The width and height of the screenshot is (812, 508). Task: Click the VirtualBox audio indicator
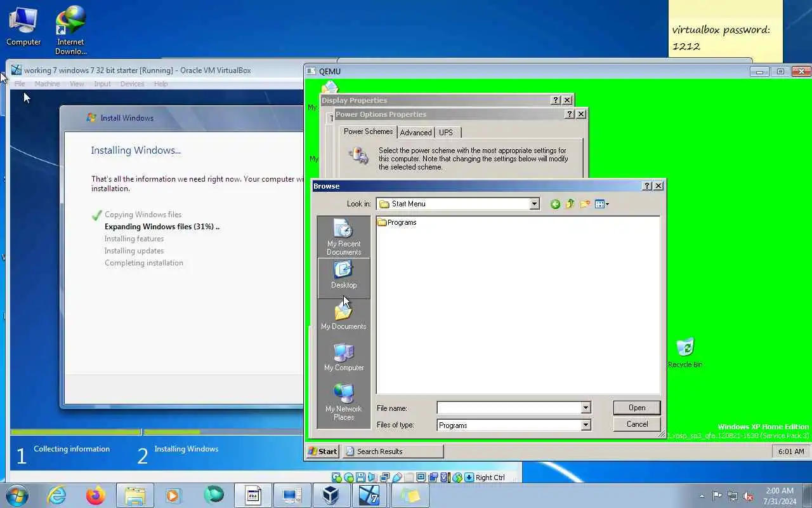point(372,478)
